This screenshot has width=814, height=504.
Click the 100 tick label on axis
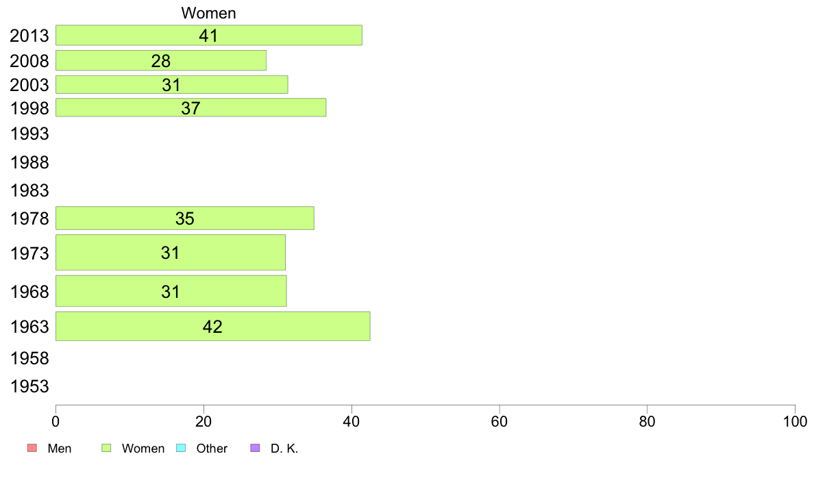point(795,421)
